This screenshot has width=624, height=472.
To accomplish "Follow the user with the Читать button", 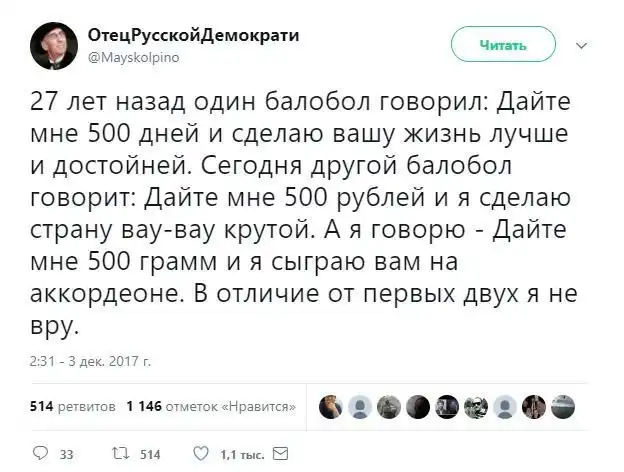I will pyautogui.click(x=503, y=44).
